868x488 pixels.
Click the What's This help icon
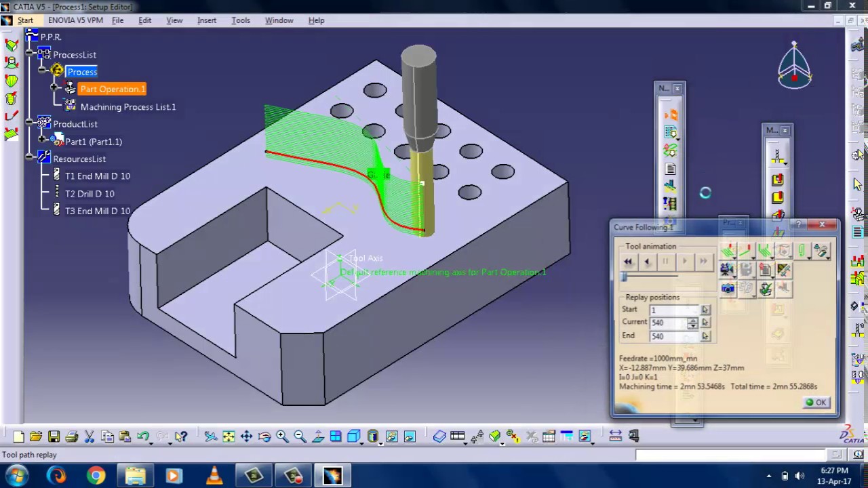click(180, 436)
